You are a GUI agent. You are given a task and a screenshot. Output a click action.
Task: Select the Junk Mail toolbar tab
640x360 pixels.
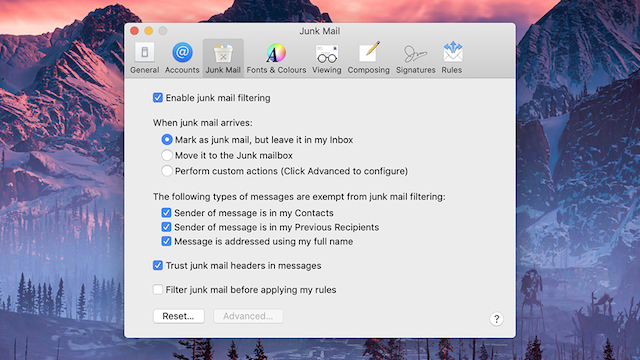(x=223, y=58)
